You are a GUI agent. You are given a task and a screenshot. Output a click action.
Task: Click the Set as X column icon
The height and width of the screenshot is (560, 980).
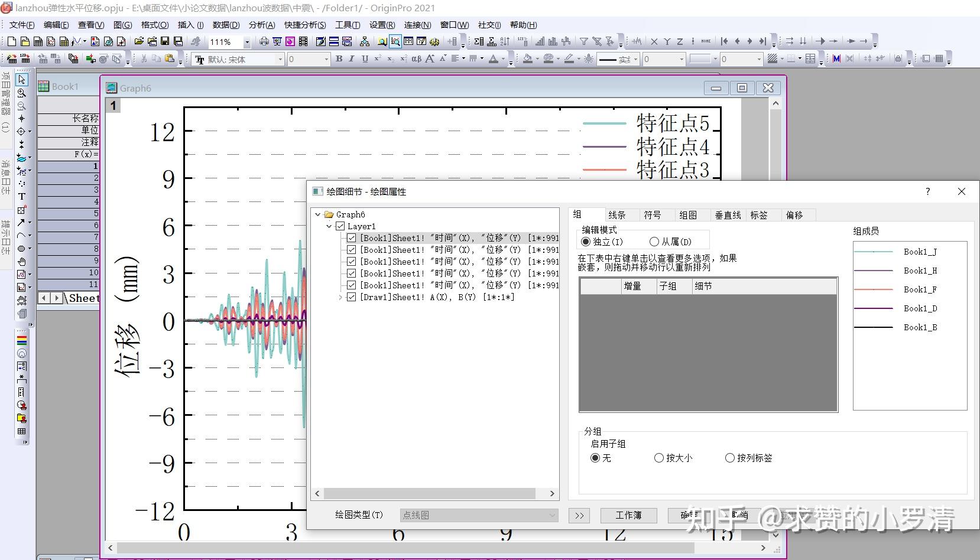point(654,41)
